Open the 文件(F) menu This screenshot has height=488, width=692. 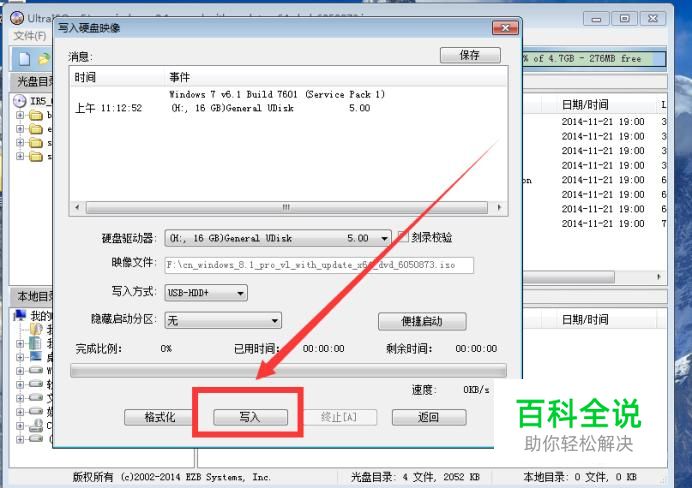click(x=30, y=36)
